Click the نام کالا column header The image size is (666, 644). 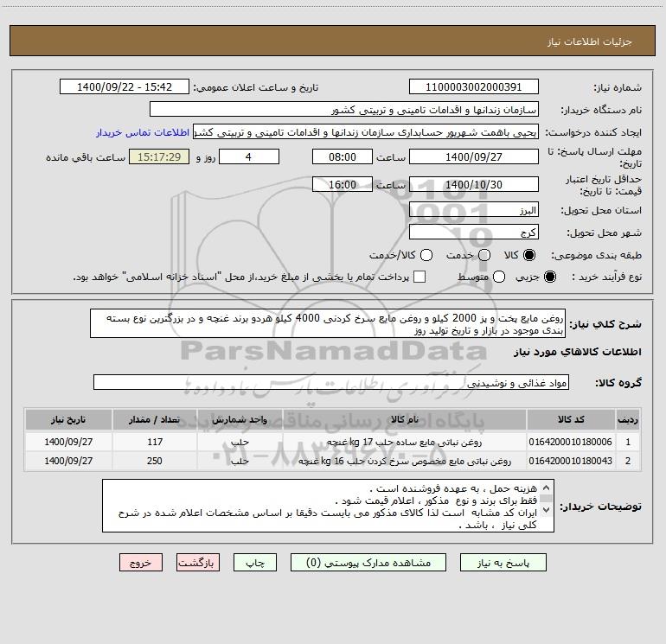[405, 419]
